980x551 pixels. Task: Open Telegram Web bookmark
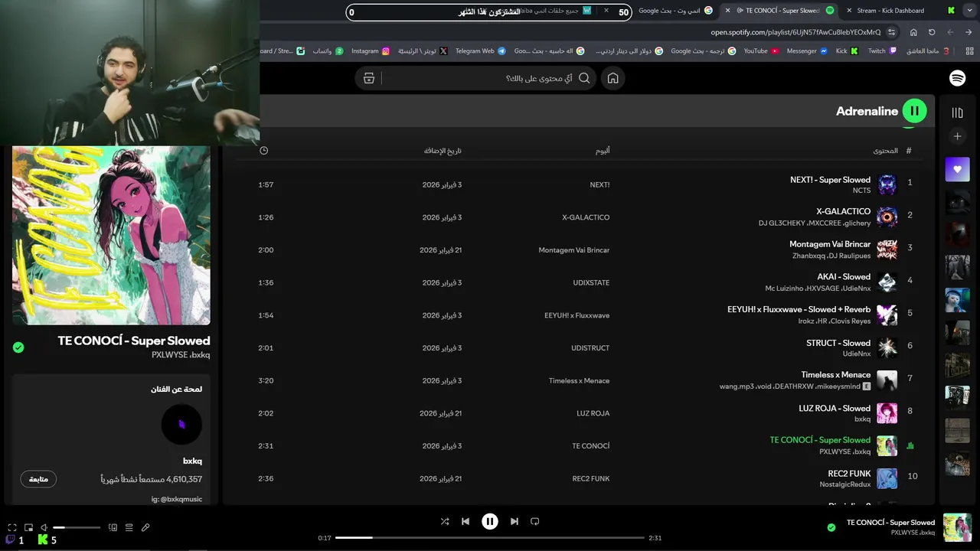[481, 51]
